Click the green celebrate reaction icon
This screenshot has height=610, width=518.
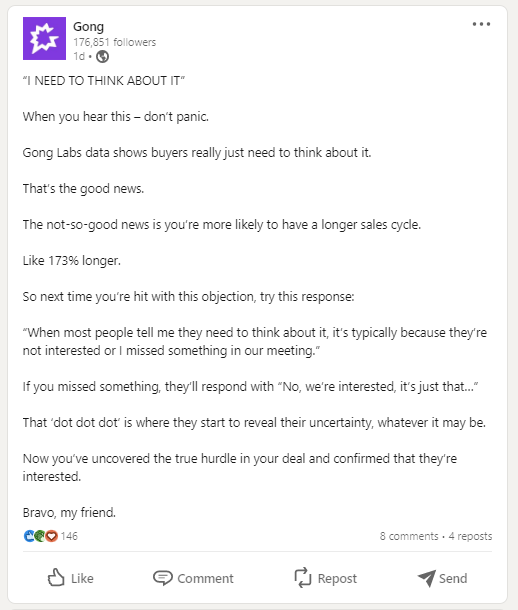(40, 536)
